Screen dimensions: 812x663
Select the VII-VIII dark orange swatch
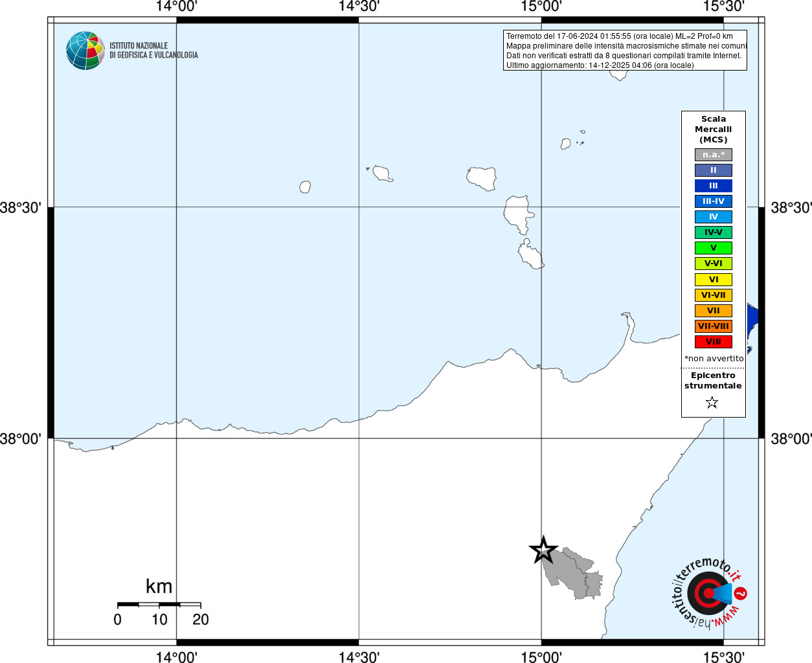tap(714, 326)
